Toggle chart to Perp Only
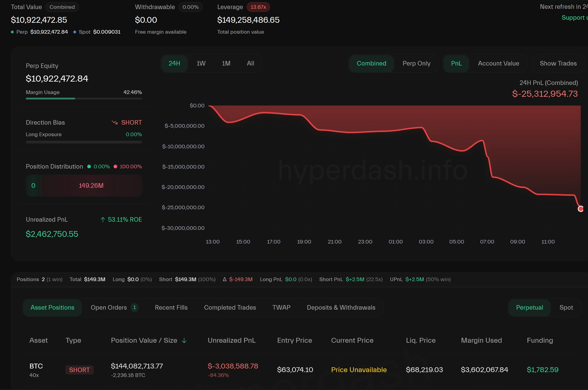 coord(416,63)
